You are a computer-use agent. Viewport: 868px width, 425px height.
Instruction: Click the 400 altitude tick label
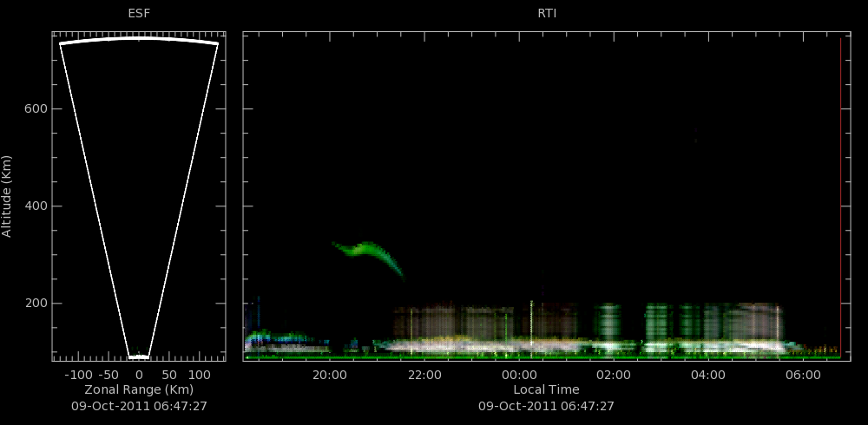(x=35, y=206)
